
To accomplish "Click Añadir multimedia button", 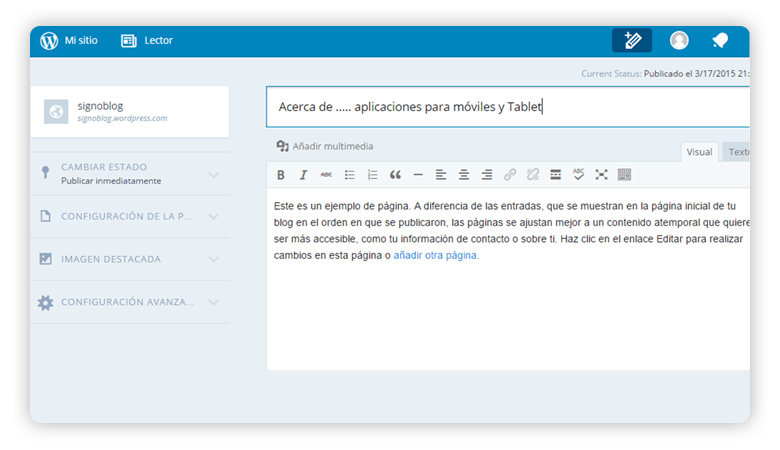I will coord(325,146).
